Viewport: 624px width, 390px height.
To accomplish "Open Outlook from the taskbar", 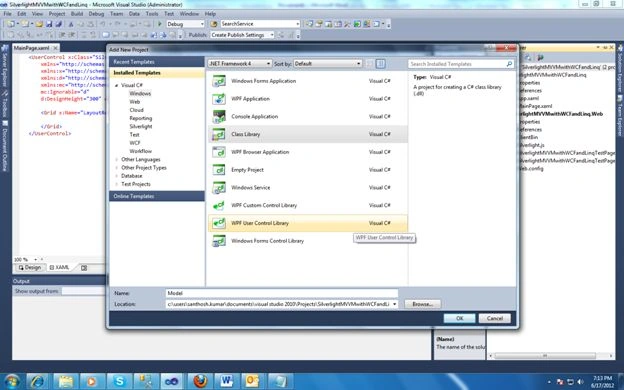I will tap(253, 381).
